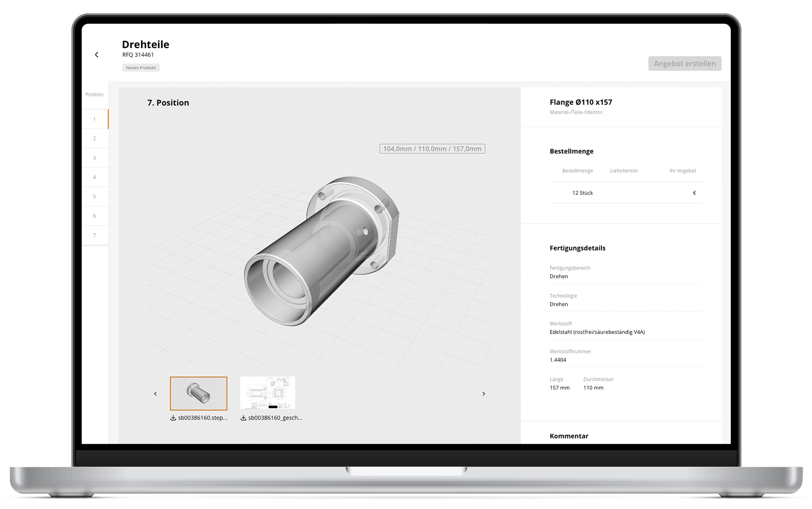
Task: Switch to position 4 tab
Action: click(95, 177)
